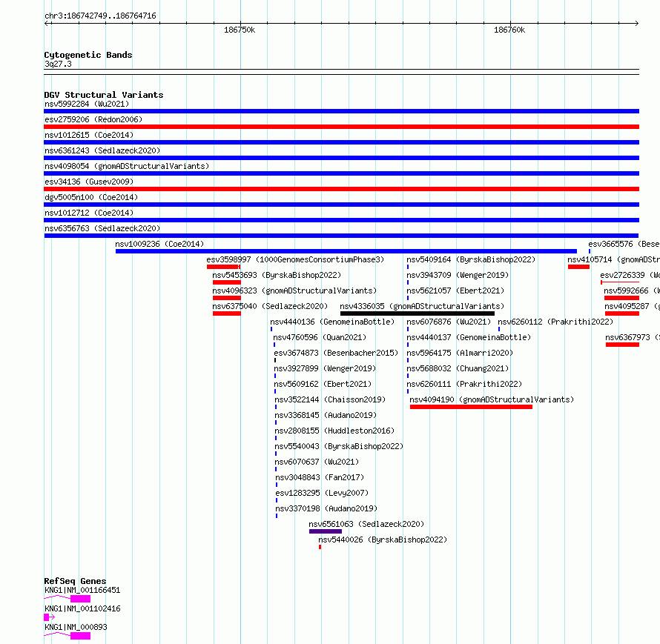Click the esv3665576 label near right edge
The image size is (660, 644).
(624, 244)
